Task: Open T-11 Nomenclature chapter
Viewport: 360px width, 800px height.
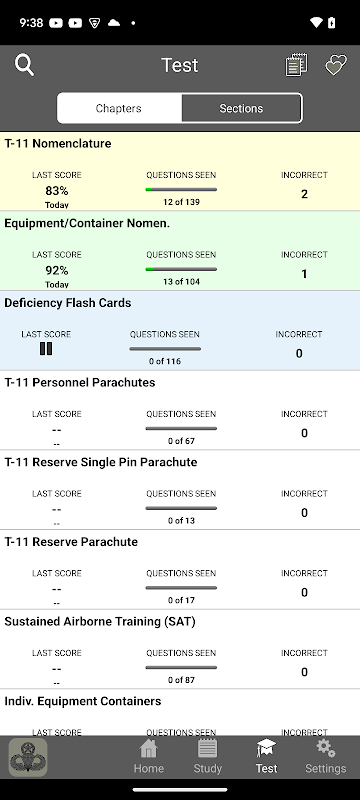Action: pos(180,171)
